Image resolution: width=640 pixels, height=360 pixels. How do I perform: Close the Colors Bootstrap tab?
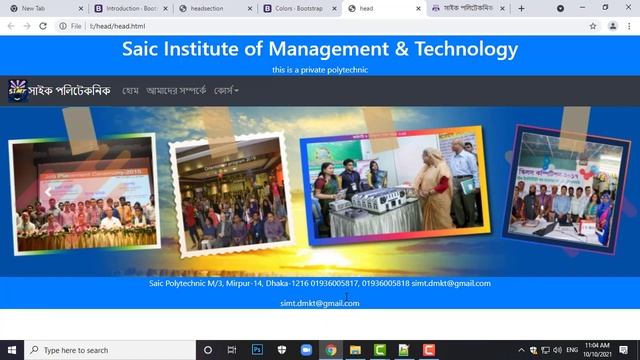coord(334,8)
